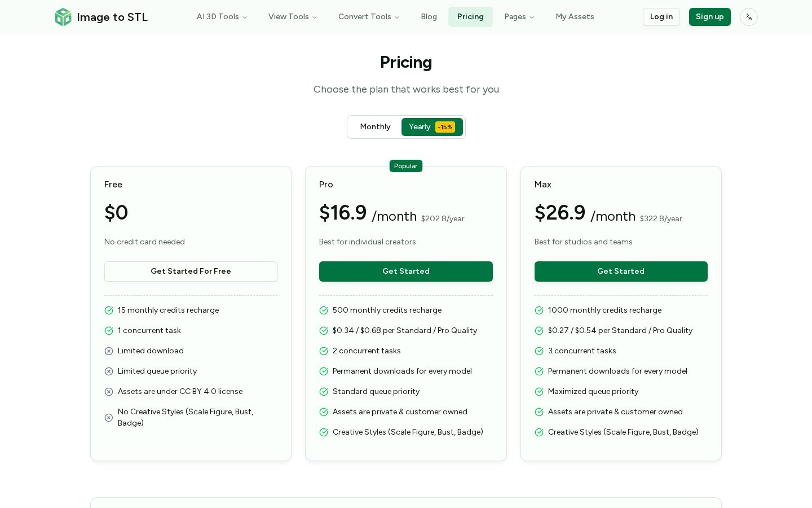The height and width of the screenshot is (508, 812).
Task: Open the language translate icon button
Action: click(749, 17)
